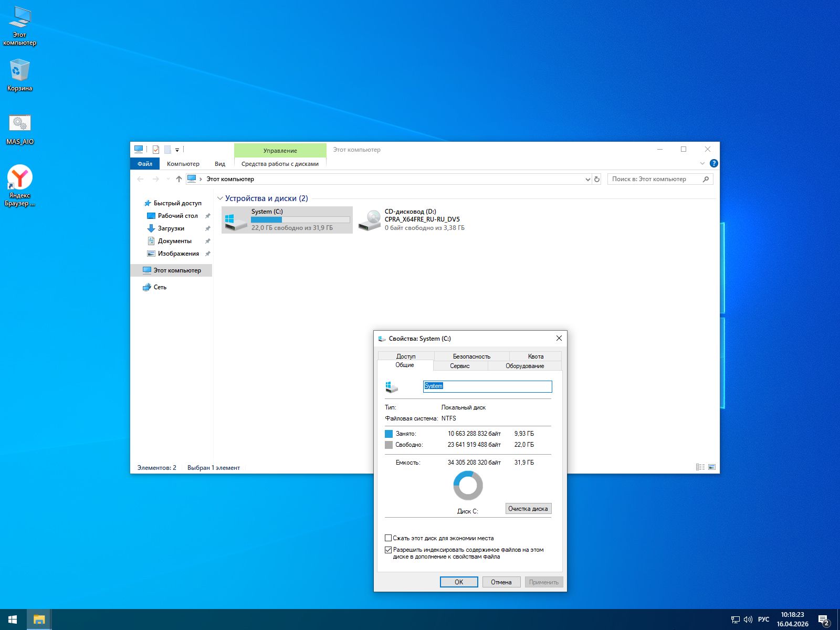Screen dimensions: 840x630
Task: Enable compress this disk checkbox
Action: point(388,538)
